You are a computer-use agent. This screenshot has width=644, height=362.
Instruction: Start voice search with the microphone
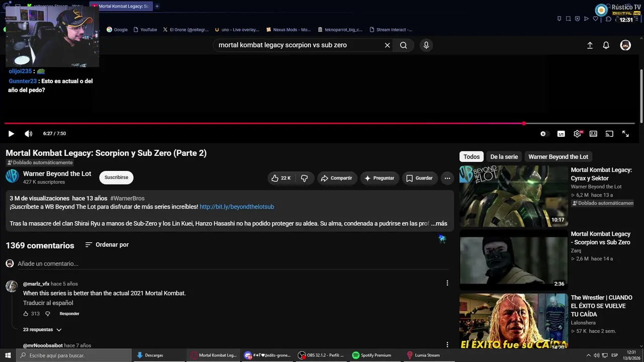tap(426, 45)
